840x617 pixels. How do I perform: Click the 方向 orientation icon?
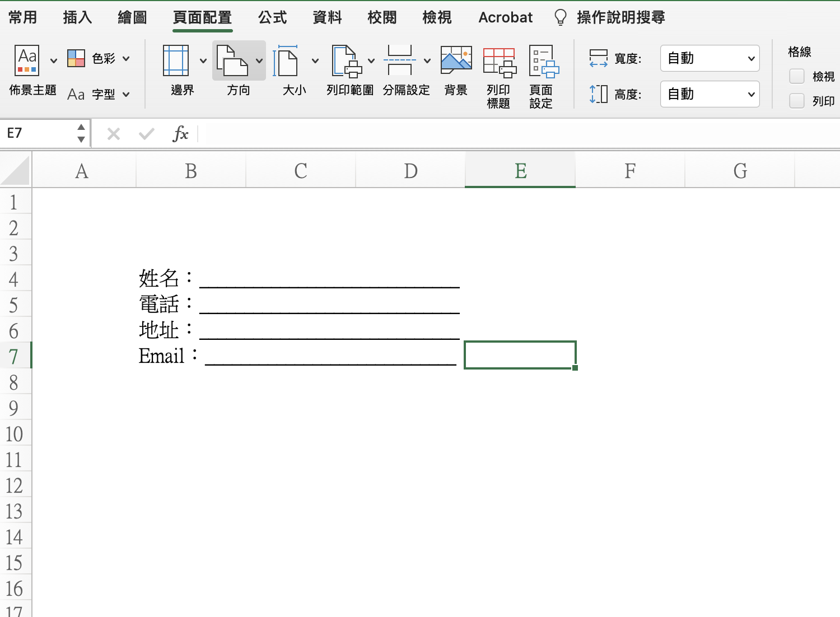pyautogui.click(x=232, y=60)
